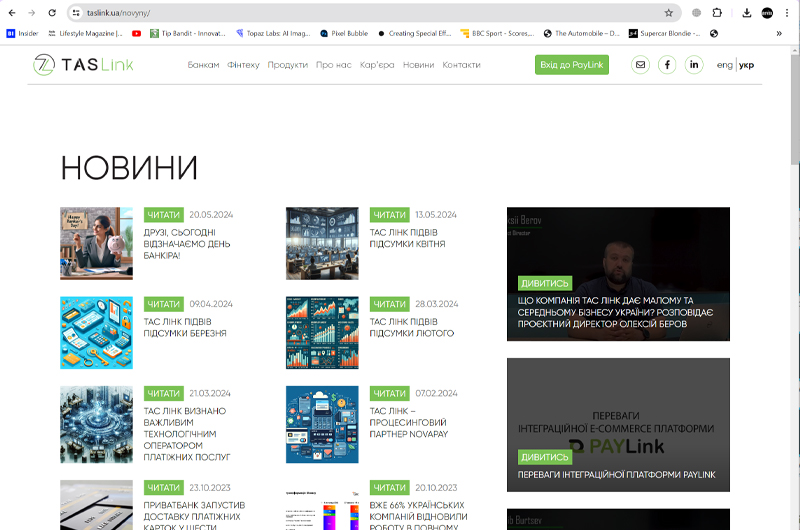Click the trading floor thumbnail for квітня
Image resolution: width=800 pixels, height=530 pixels.
[322, 243]
